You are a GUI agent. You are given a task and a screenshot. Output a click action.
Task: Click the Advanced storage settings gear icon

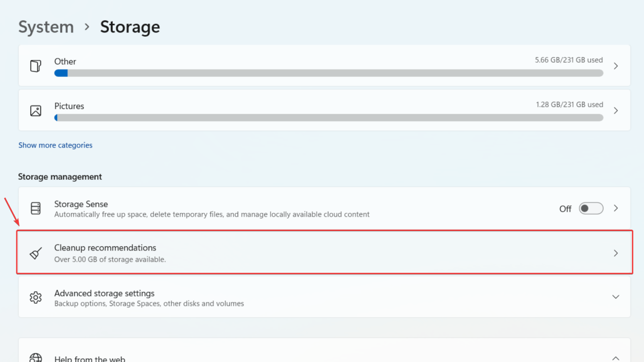(x=36, y=297)
